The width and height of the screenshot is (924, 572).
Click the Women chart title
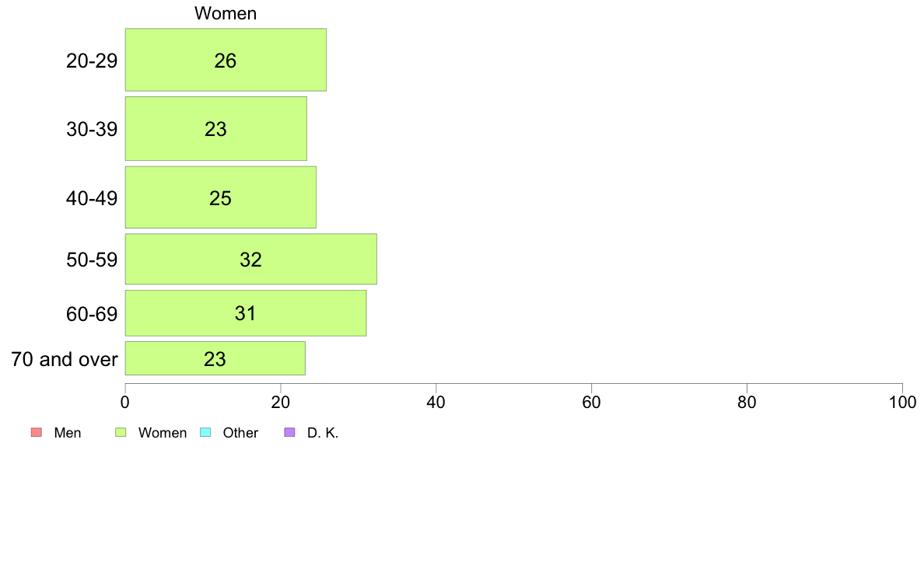point(226,13)
